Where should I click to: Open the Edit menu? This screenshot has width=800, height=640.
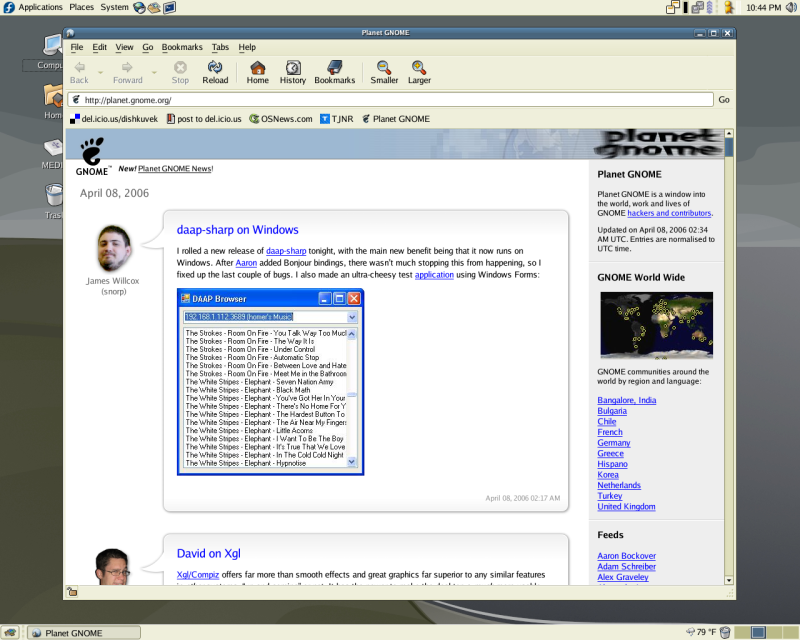coord(99,47)
